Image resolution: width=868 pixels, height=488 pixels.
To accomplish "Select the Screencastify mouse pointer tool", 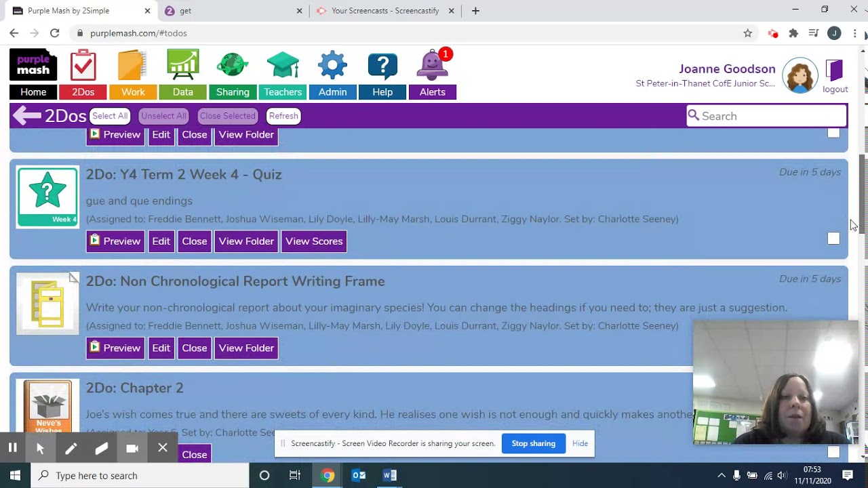I will 40,448.
